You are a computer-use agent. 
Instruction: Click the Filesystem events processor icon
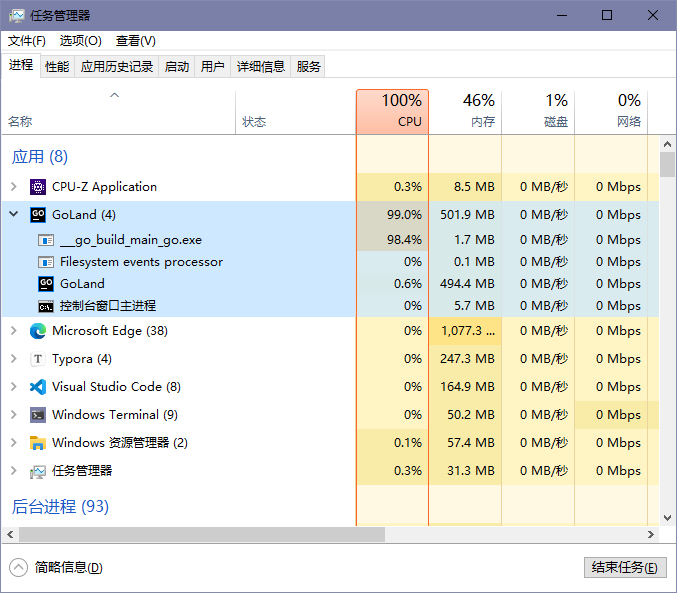46,262
